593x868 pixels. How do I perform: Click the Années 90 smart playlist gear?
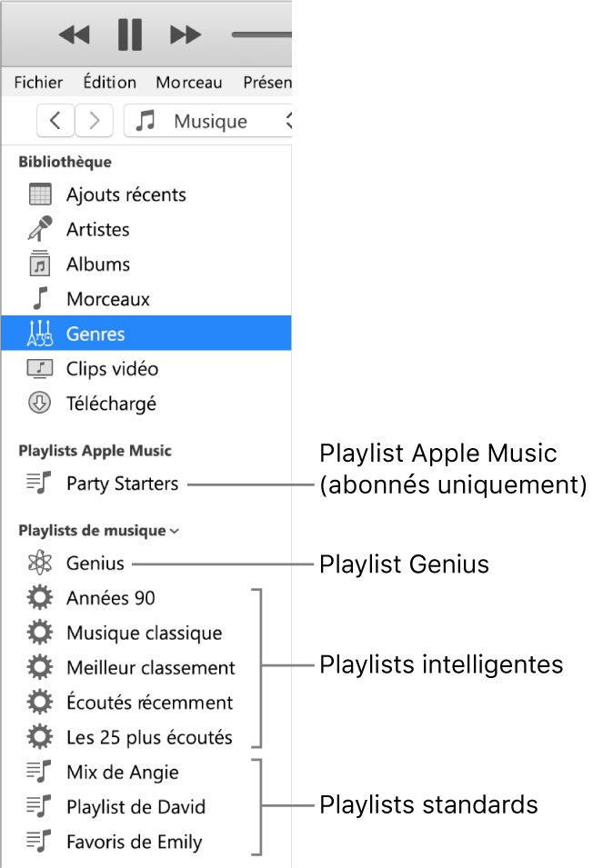click(x=37, y=597)
